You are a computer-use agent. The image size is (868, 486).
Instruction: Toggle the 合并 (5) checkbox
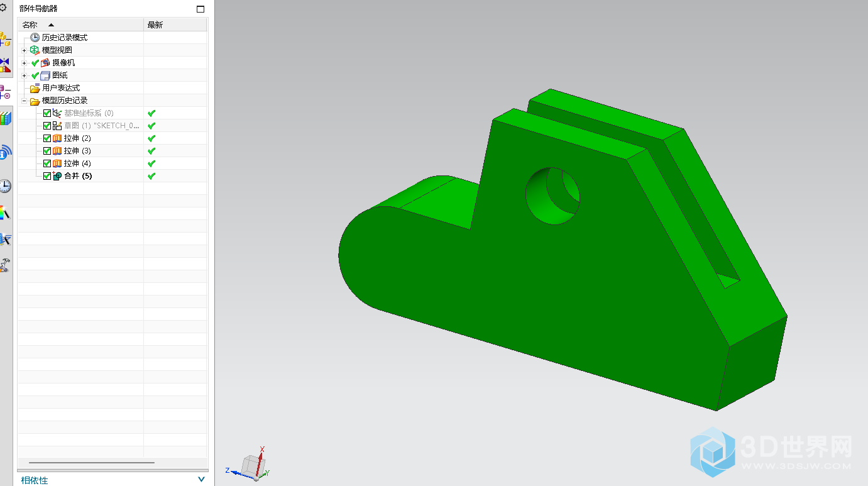coord(47,176)
